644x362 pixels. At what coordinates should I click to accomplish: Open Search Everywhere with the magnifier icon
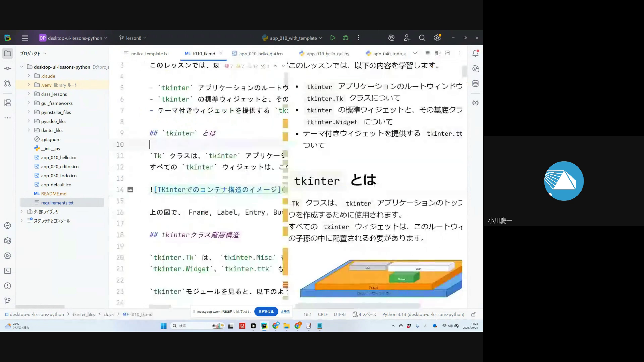tap(422, 38)
